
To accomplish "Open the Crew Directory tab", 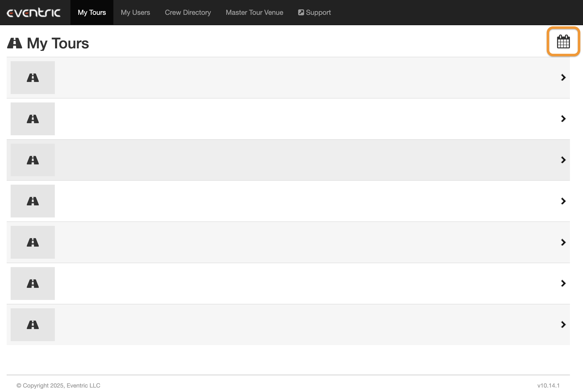I will coord(188,13).
